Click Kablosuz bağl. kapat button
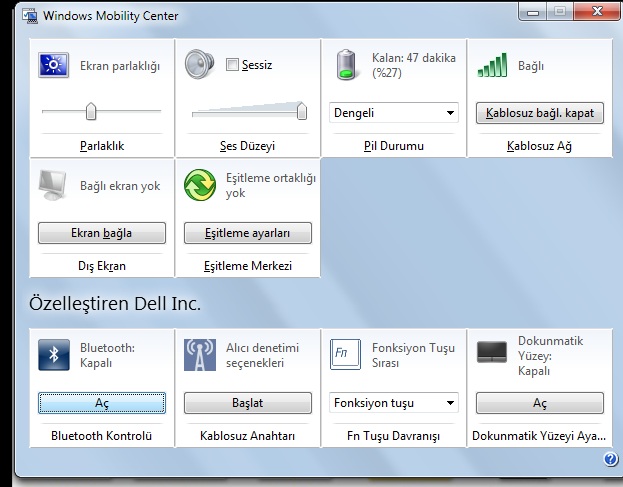 coord(540,113)
